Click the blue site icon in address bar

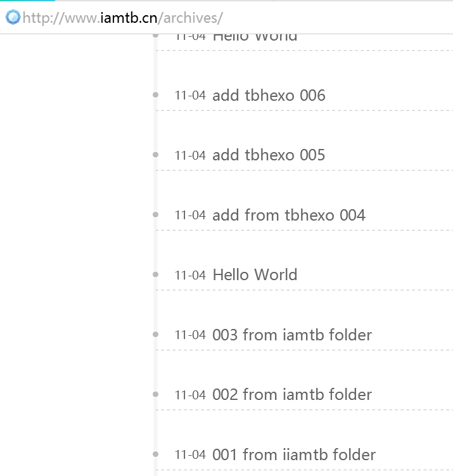tap(13, 17)
